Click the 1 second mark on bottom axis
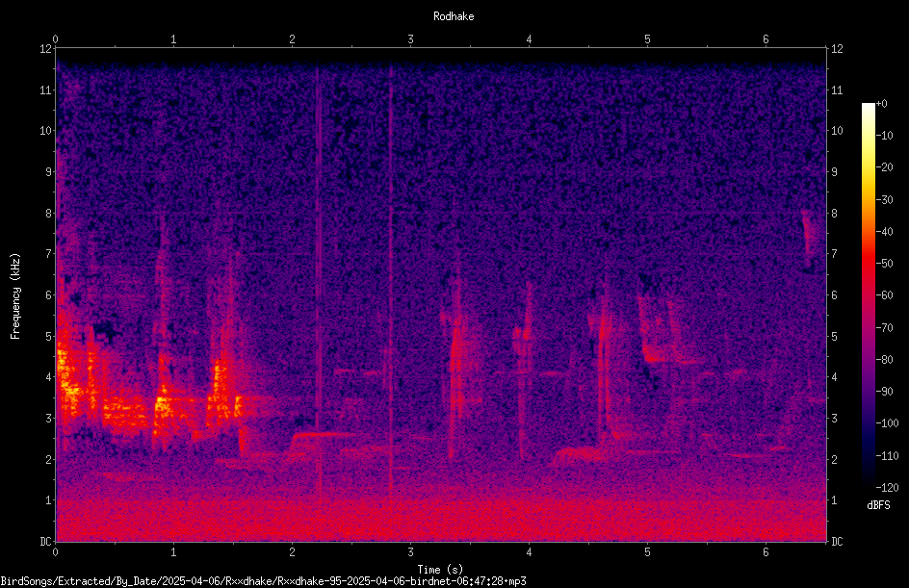Image resolution: width=909 pixels, height=588 pixels. click(173, 552)
